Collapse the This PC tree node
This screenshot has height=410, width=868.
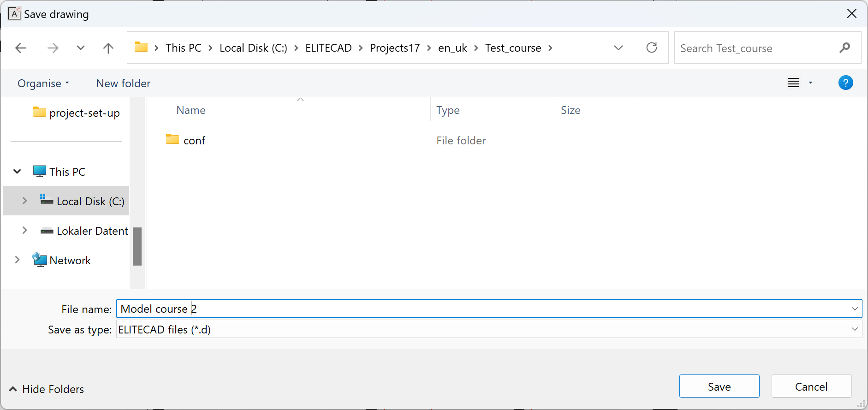click(x=17, y=172)
